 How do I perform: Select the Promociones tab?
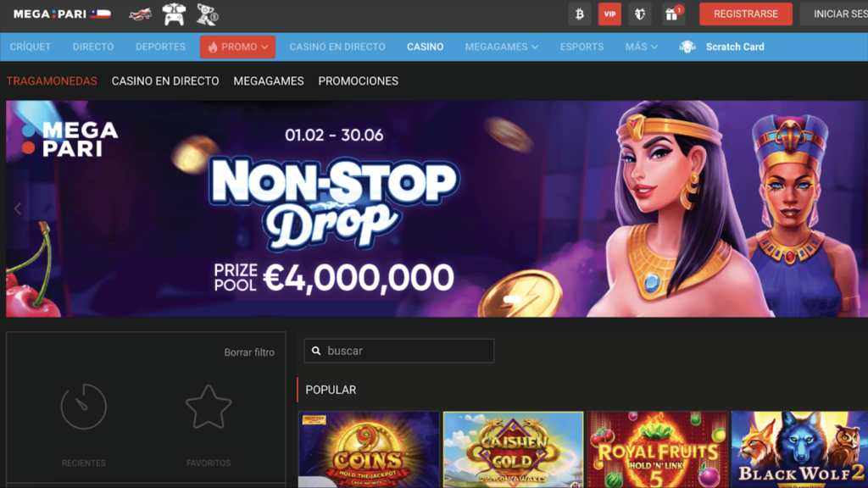point(359,81)
